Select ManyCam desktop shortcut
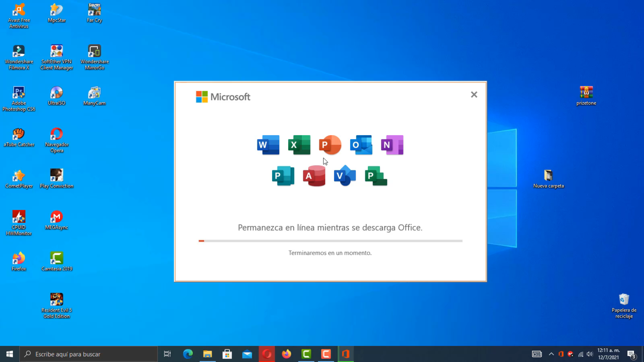This screenshot has height=362, width=644. click(x=94, y=96)
